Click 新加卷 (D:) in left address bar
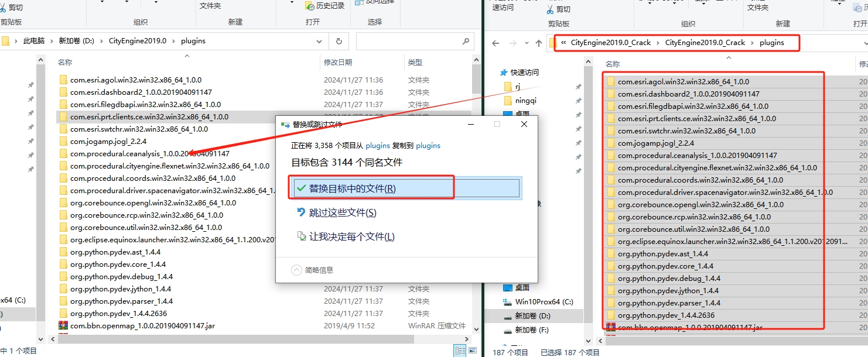Image resolution: width=868 pixels, height=357 pixels. [77, 41]
